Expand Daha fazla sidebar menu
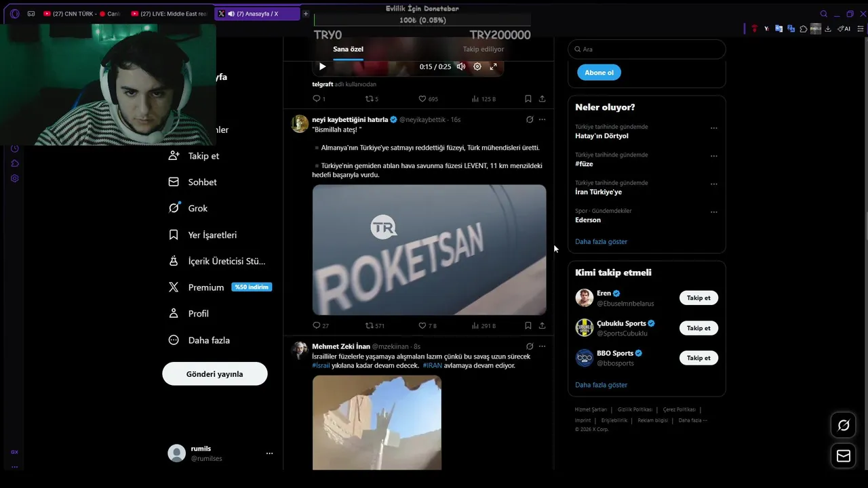The width and height of the screenshot is (868, 488). point(199,340)
